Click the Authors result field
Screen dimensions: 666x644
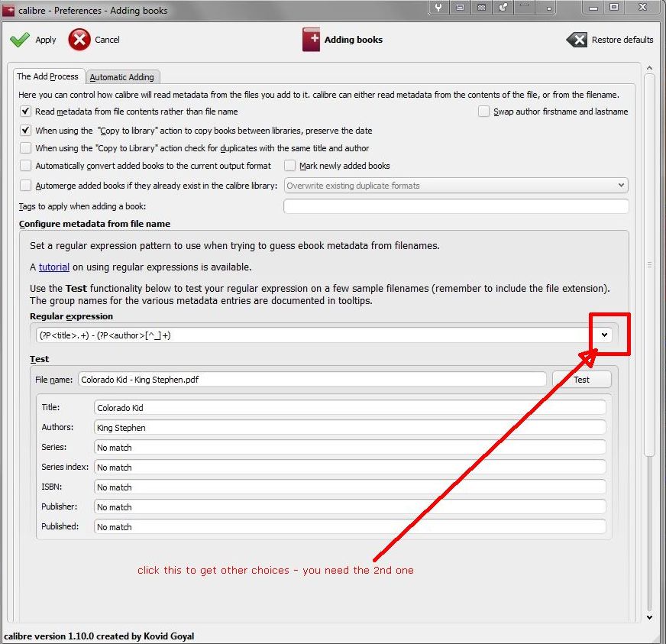[350, 427]
